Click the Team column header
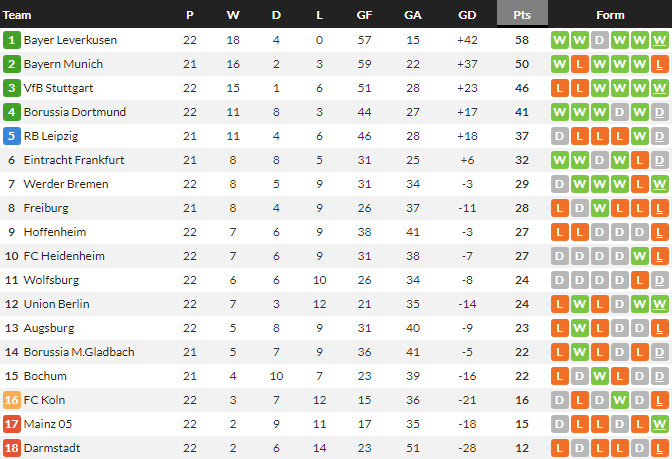This screenshot has height=459, width=672. (18, 15)
